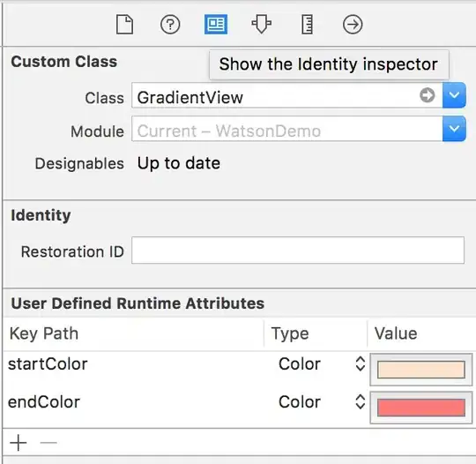Edit the Class field GradientView
The image size is (476, 464).
pos(286,95)
